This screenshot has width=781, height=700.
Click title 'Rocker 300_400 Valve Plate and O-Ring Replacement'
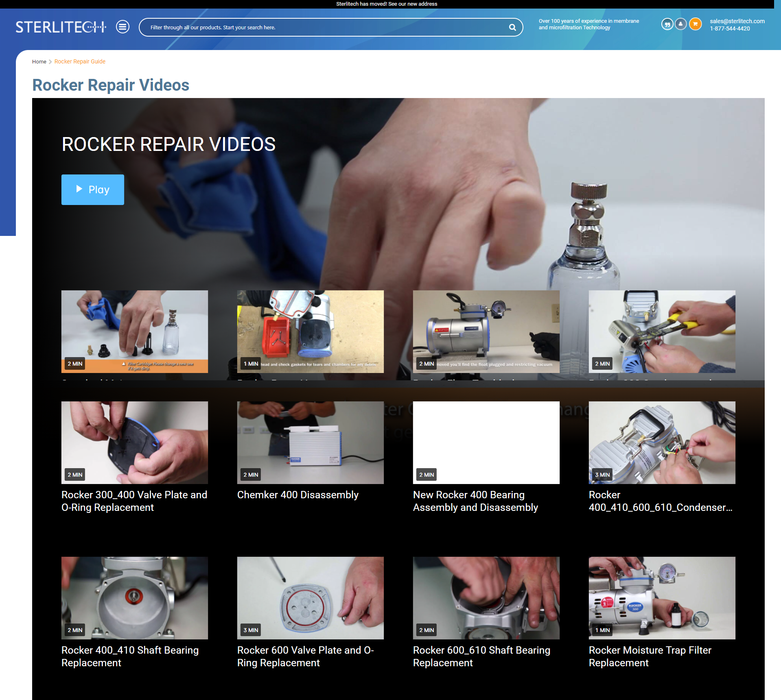134,501
